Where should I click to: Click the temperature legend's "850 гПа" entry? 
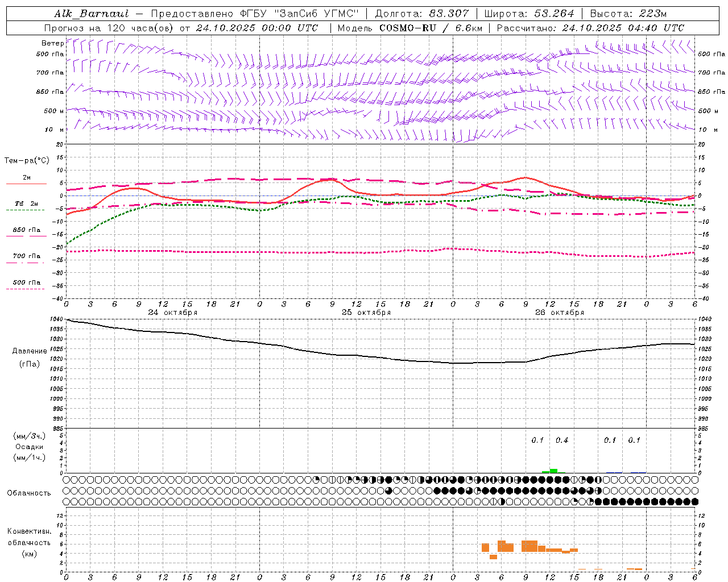[27, 230]
